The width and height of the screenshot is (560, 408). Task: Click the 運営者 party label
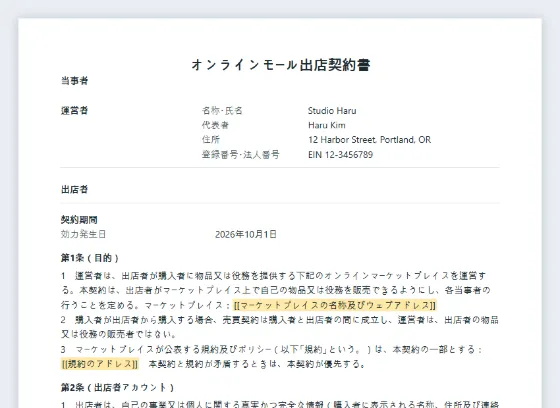[75, 110]
